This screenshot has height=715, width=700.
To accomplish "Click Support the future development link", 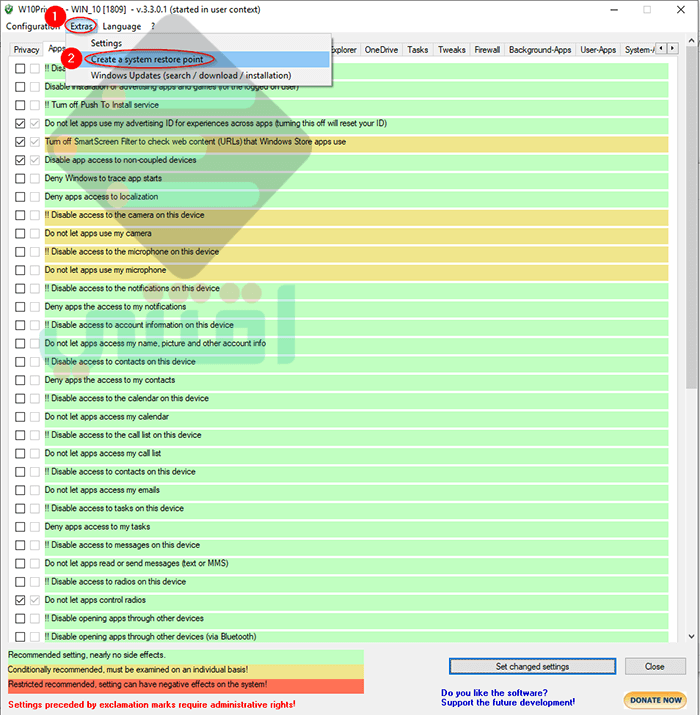I will 508,702.
